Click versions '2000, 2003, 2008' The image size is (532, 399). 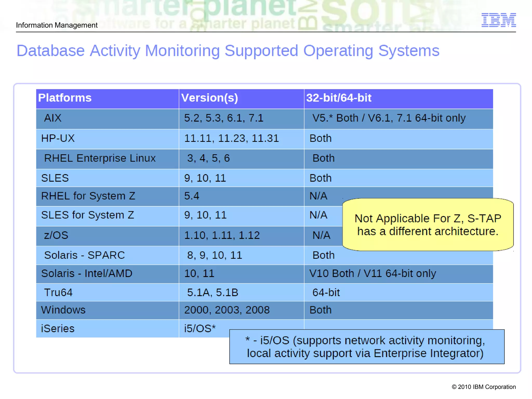point(227,310)
